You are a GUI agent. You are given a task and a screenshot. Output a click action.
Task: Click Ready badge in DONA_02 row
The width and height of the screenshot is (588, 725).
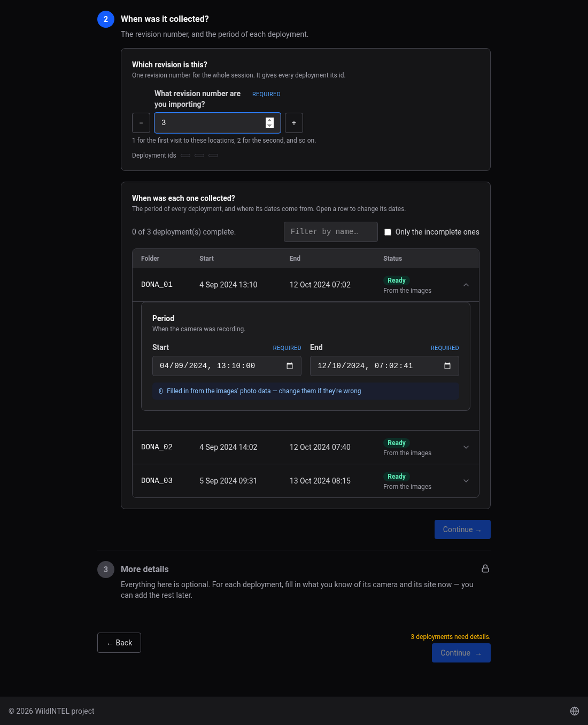397,443
